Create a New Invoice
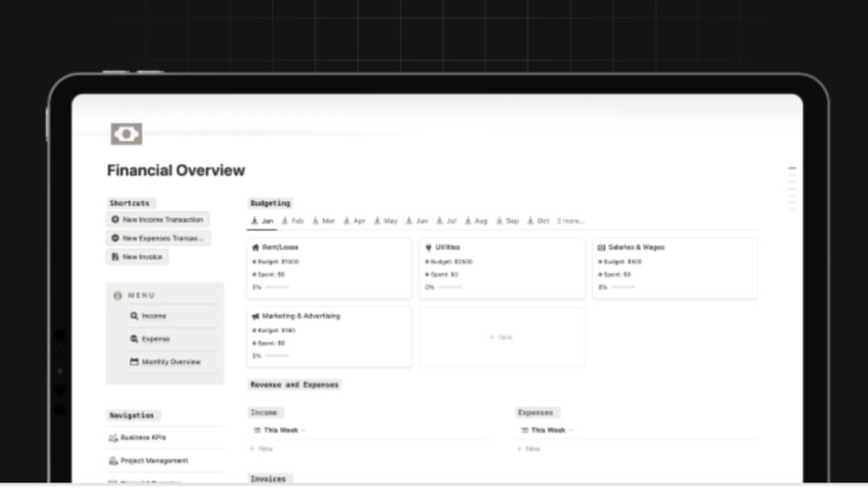Screen dimensions: 868x488 (136, 256)
